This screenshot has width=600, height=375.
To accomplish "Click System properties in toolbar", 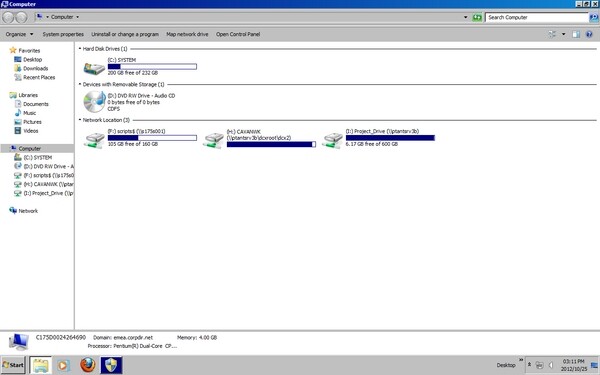I will pyautogui.click(x=63, y=34).
